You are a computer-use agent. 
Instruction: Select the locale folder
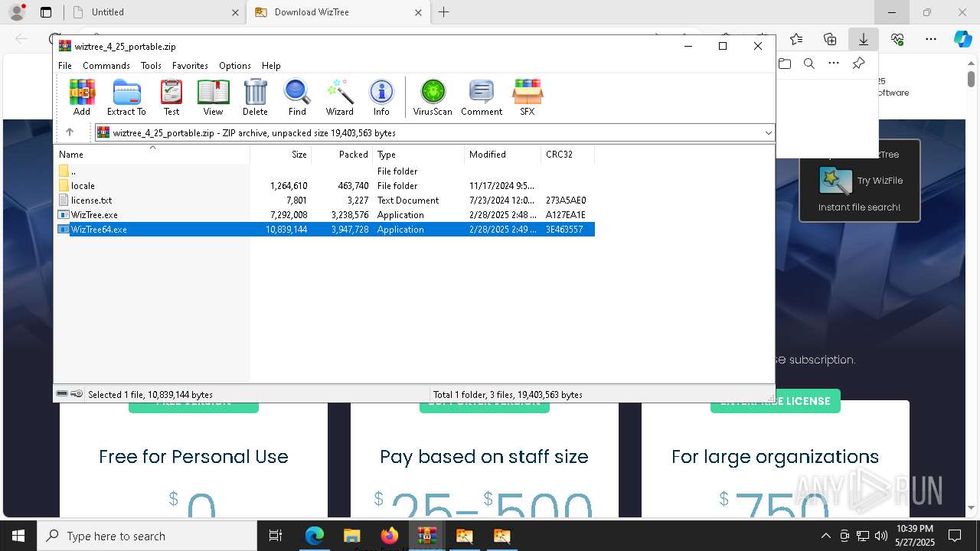(x=325, y=186)
